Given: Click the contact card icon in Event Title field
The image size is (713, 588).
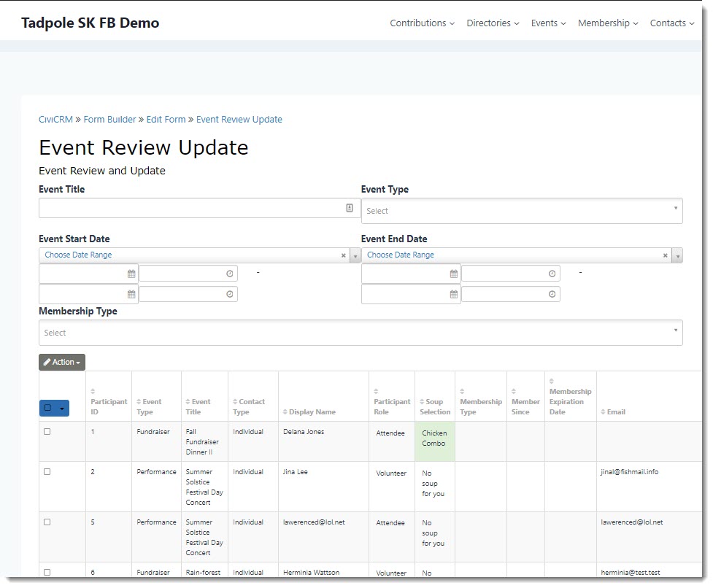Looking at the screenshot, I should [x=350, y=208].
